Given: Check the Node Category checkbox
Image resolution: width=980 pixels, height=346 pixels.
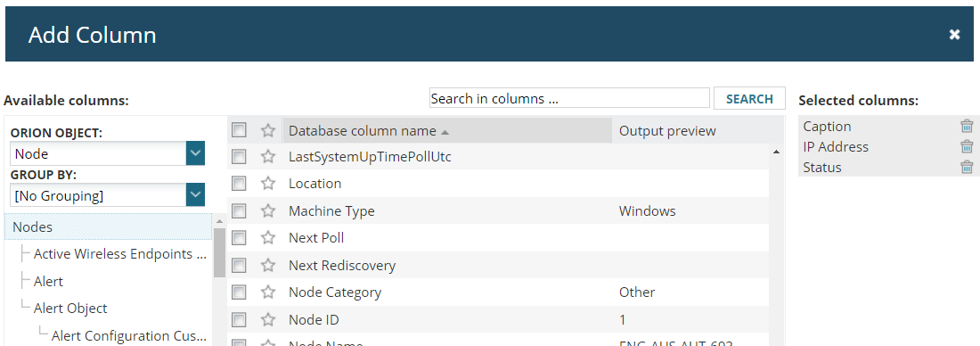Looking at the screenshot, I should [x=239, y=292].
